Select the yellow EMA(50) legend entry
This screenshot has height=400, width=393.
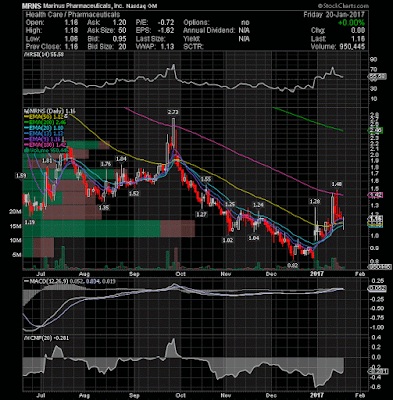coord(45,116)
